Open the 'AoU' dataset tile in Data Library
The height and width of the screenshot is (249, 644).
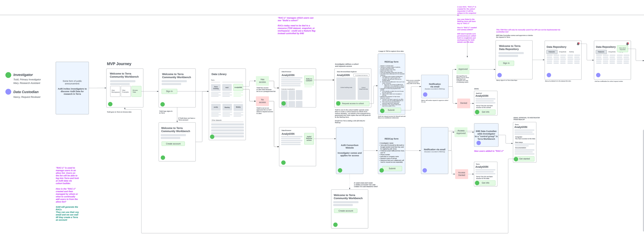pyautogui.click(x=227, y=88)
